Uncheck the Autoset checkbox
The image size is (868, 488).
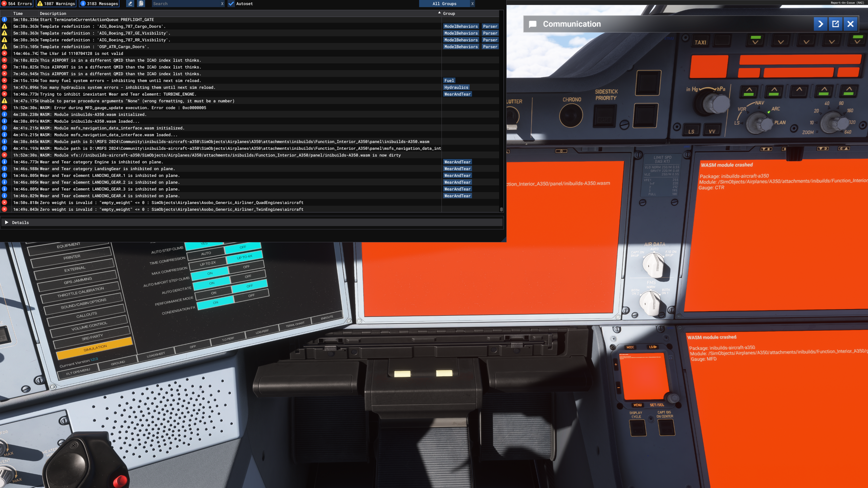tap(231, 4)
